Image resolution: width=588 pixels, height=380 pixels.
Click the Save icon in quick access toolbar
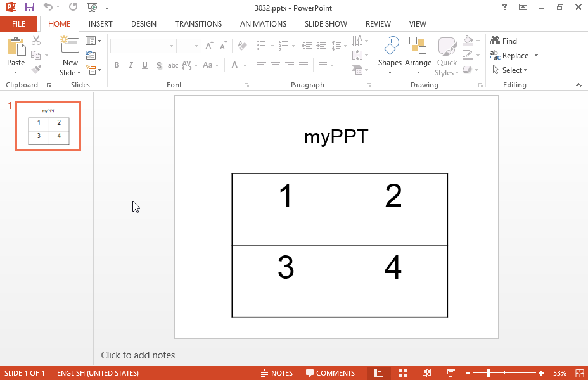coord(29,7)
